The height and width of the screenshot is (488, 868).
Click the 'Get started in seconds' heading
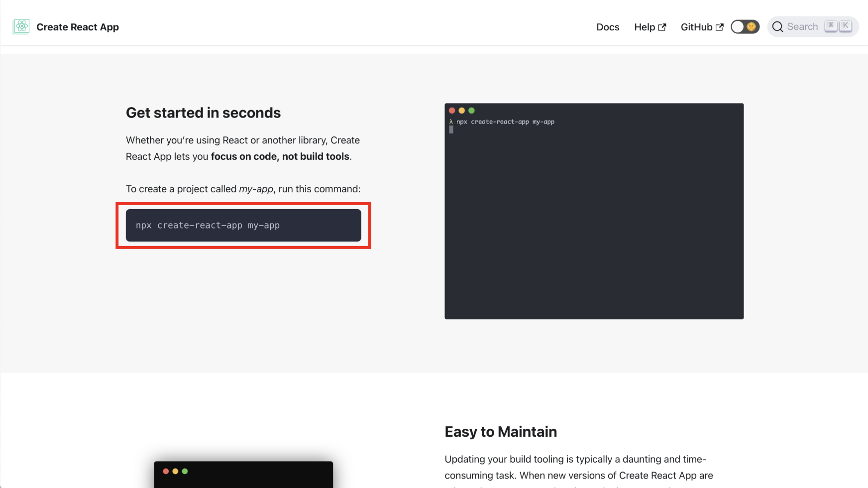click(203, 113)
